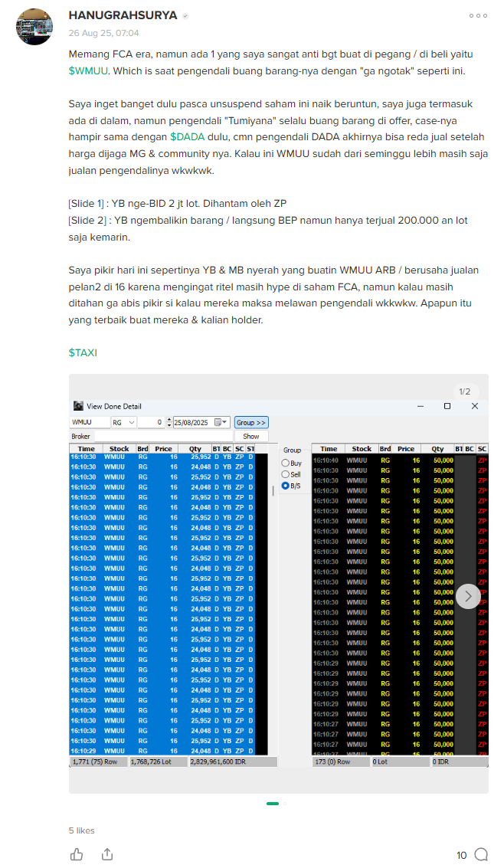
Task: Select the B/S radio button in Group
Action: point(286,486)
